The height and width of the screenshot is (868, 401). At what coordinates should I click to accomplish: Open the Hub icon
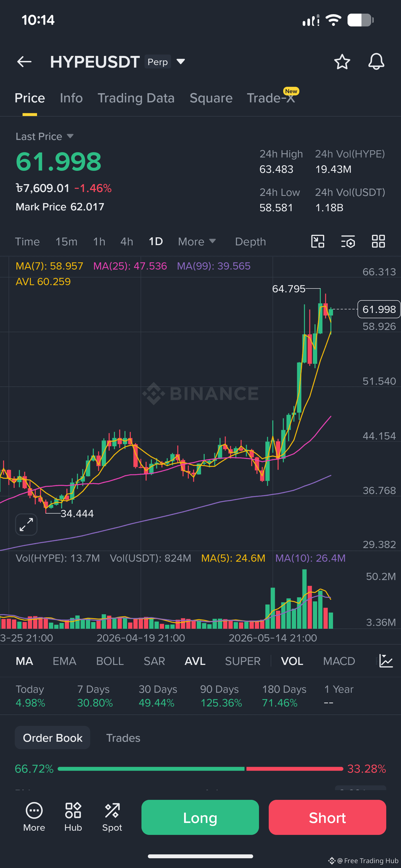(73, 817)
